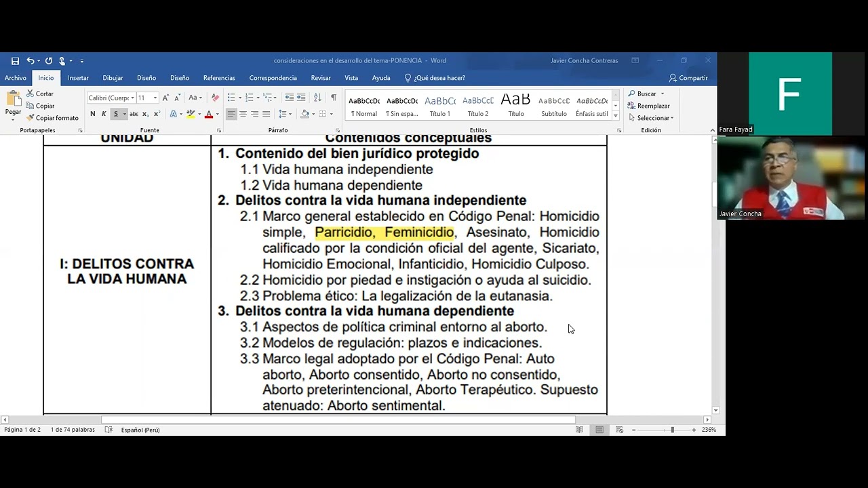The width and height of the screenshot is (868, 488).
Task: Switch to the Dibujar tab
Action: [113, 78]
